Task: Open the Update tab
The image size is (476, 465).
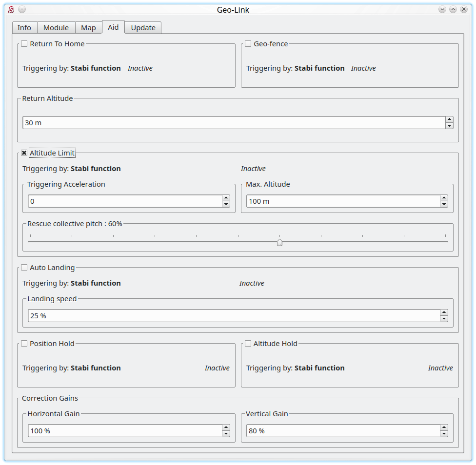Action: point(143,28)
